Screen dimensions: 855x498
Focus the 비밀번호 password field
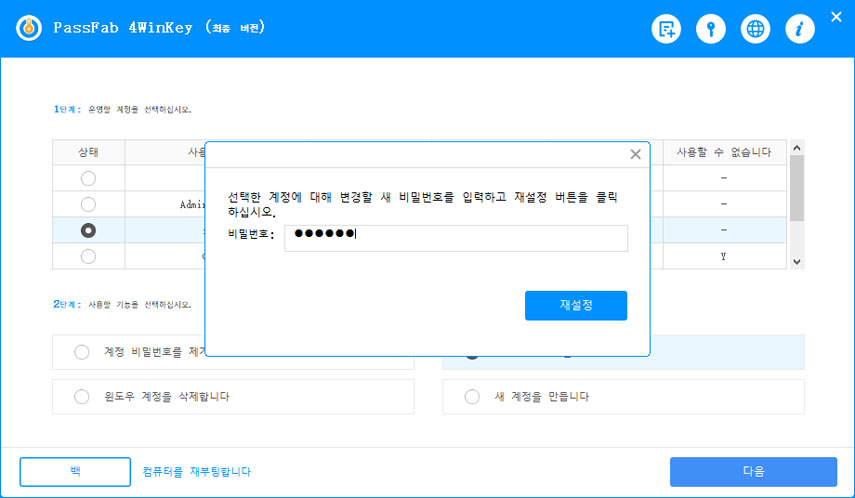(456, 238)
